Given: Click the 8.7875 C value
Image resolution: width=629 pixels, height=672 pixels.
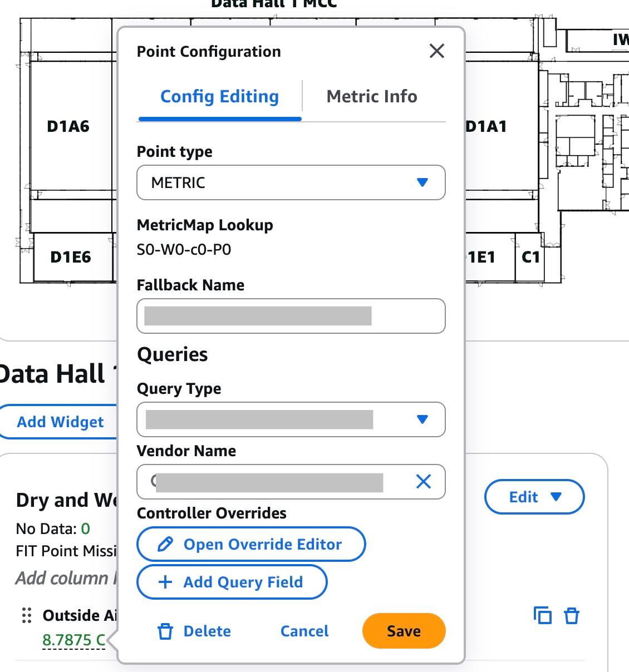Looking at the screenshot, I should [73, 640].
